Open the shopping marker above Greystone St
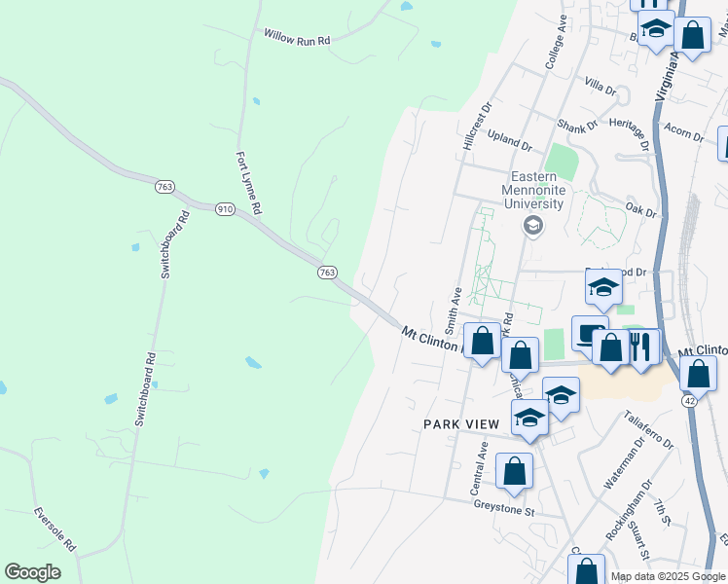Image resolution: width=728 pixels, height=584 pixels. pos(514,474)
